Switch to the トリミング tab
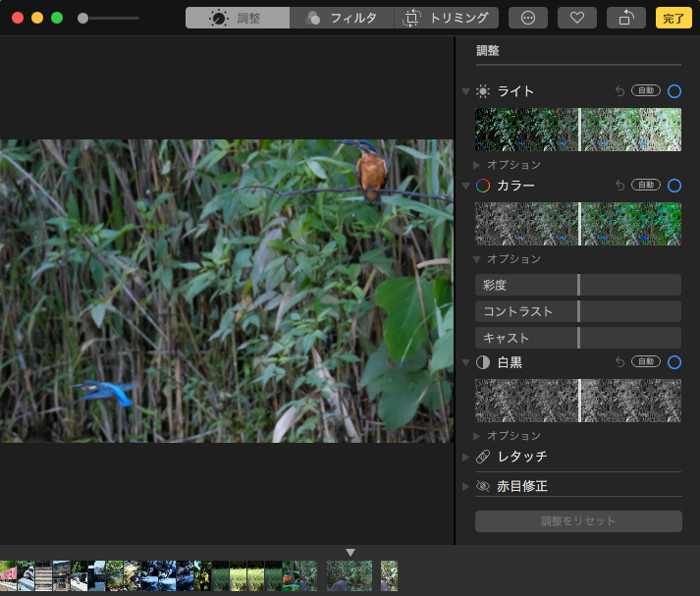This screenshot has width=700, height=596. click(x=446, y=18)
